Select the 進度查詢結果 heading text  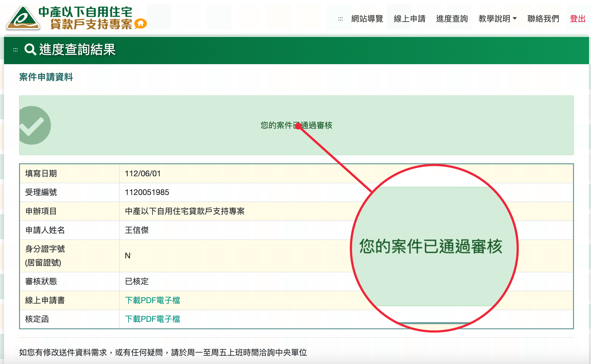tap(77, 49)
